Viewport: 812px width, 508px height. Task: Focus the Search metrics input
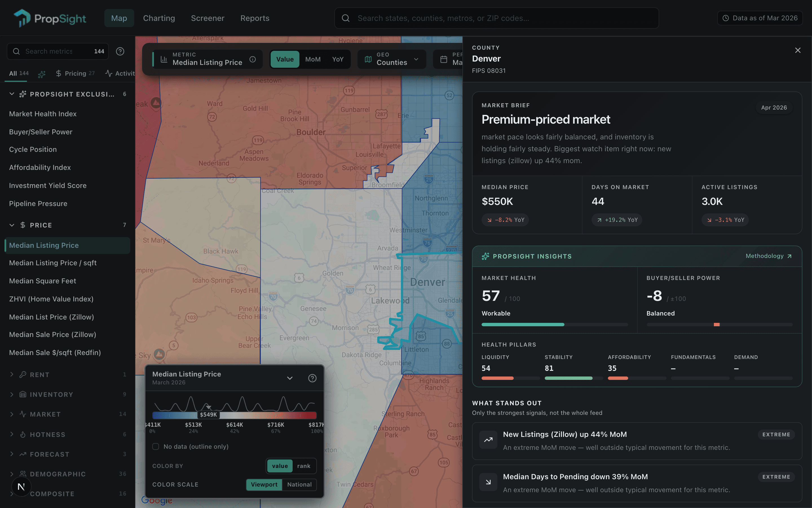point(58,51)
